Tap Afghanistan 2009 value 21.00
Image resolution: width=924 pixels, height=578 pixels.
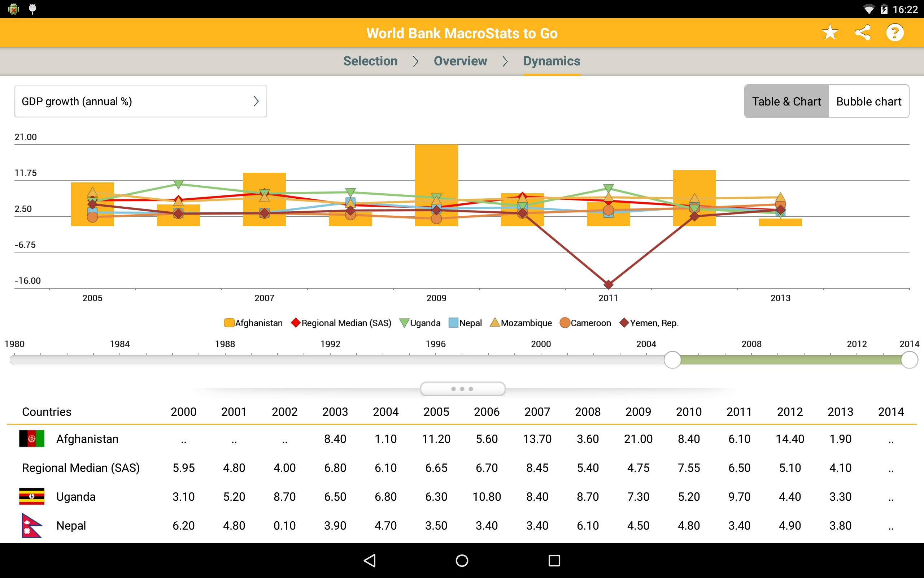638,439
